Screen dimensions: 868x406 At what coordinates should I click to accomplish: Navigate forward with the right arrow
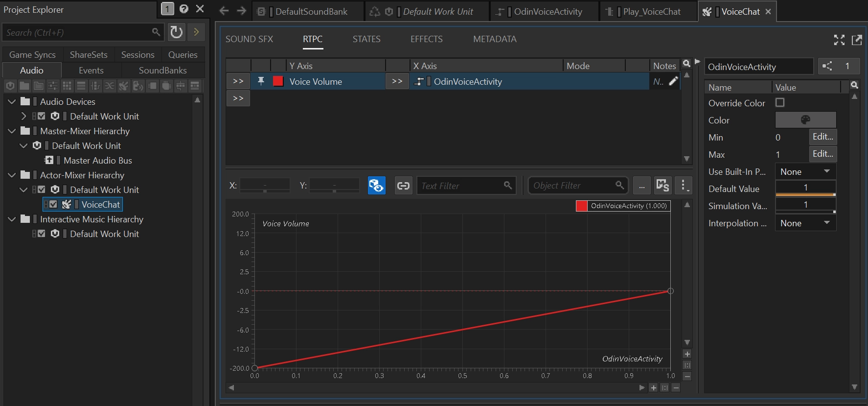pyautogui.click(x=241, y=11)
